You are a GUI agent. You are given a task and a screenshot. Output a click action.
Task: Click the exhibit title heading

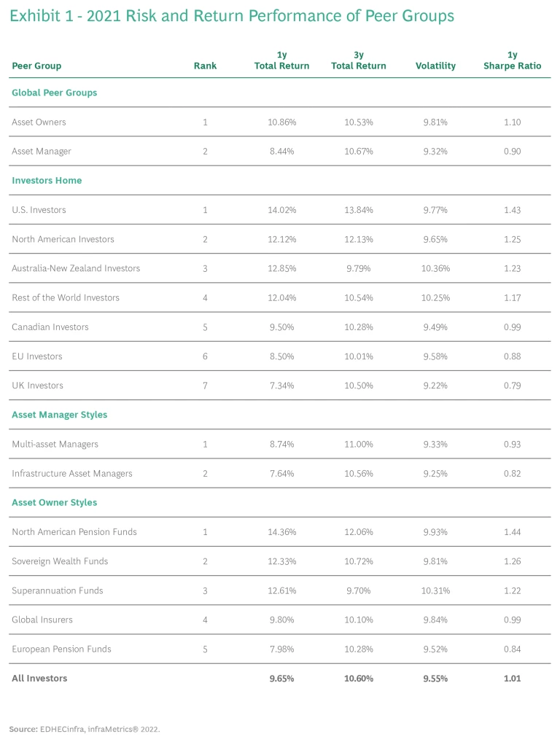coord(231,16)
